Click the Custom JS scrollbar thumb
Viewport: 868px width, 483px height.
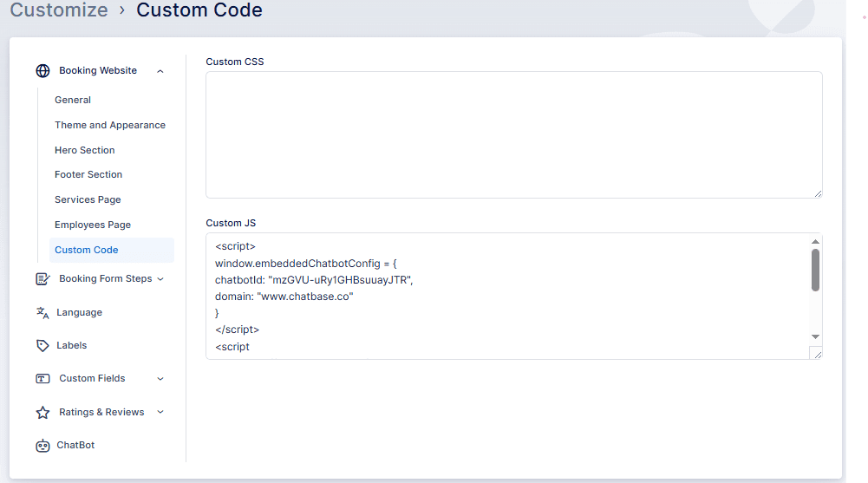point(815,270)
